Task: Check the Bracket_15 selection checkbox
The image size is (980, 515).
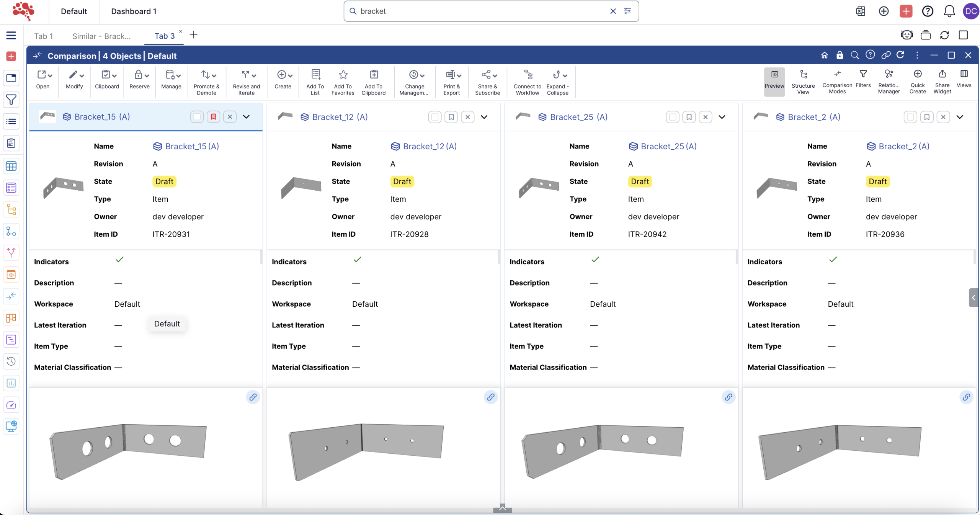Action: pyautogui.click(x=197, y=117)
